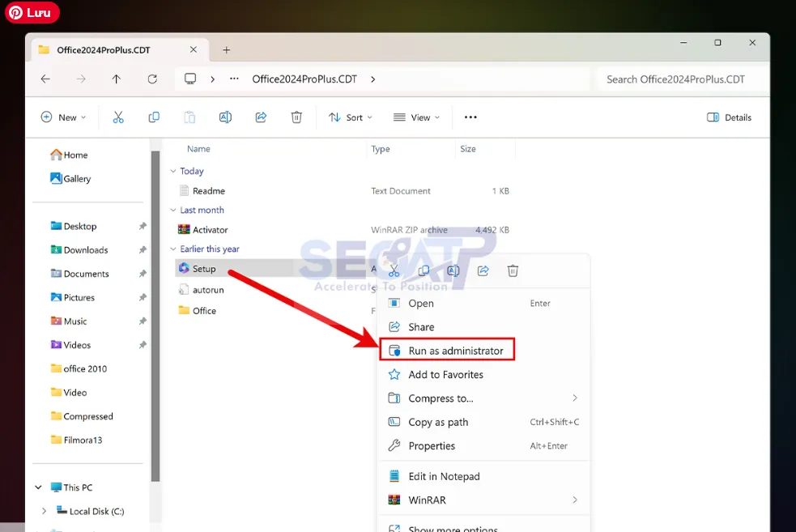Refresh the current folder view
796x532 pixels.
(152, 79)
